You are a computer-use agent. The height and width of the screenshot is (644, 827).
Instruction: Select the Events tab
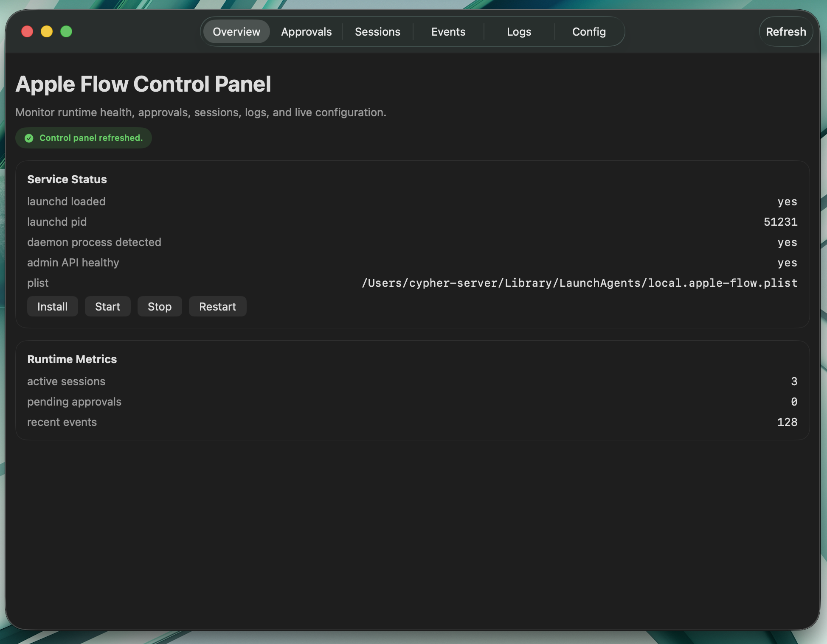pyautogui.click(x=448, y=31)
